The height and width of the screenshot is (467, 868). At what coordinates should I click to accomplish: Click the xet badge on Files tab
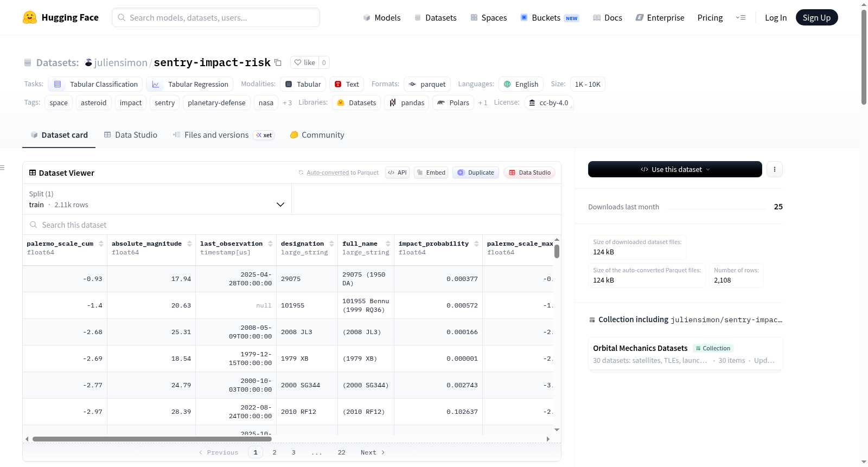pos(264,135)
